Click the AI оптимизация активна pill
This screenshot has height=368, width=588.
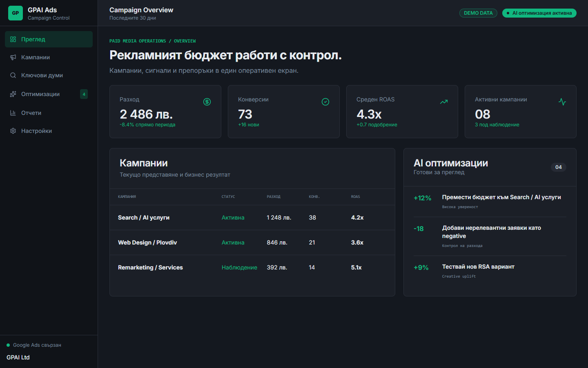click(x=539, y=13)
